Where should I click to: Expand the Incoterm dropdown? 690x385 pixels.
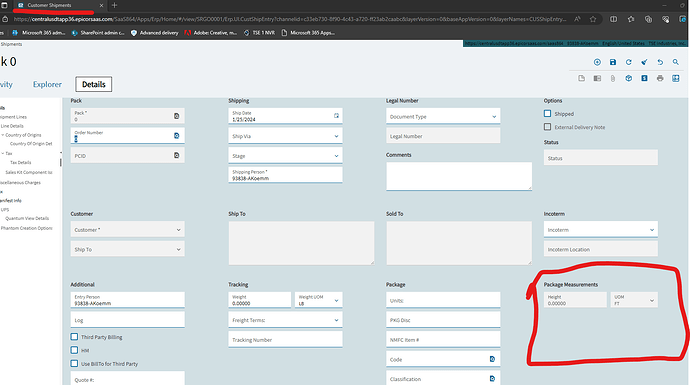click(601, 230)
